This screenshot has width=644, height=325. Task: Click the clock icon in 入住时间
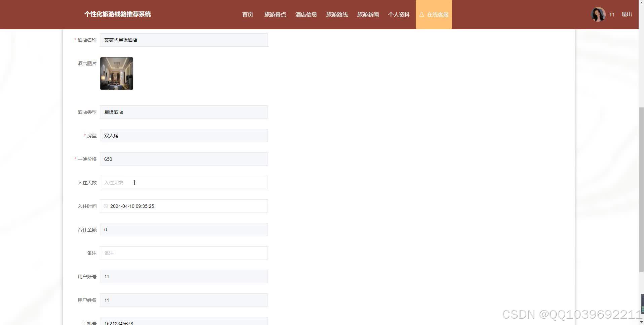coord(106,206)
